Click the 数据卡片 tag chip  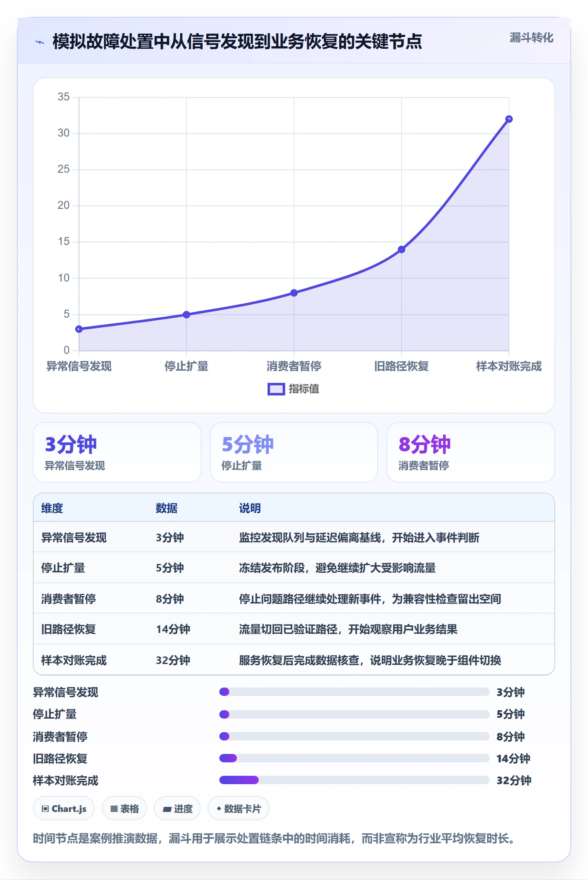239,809
